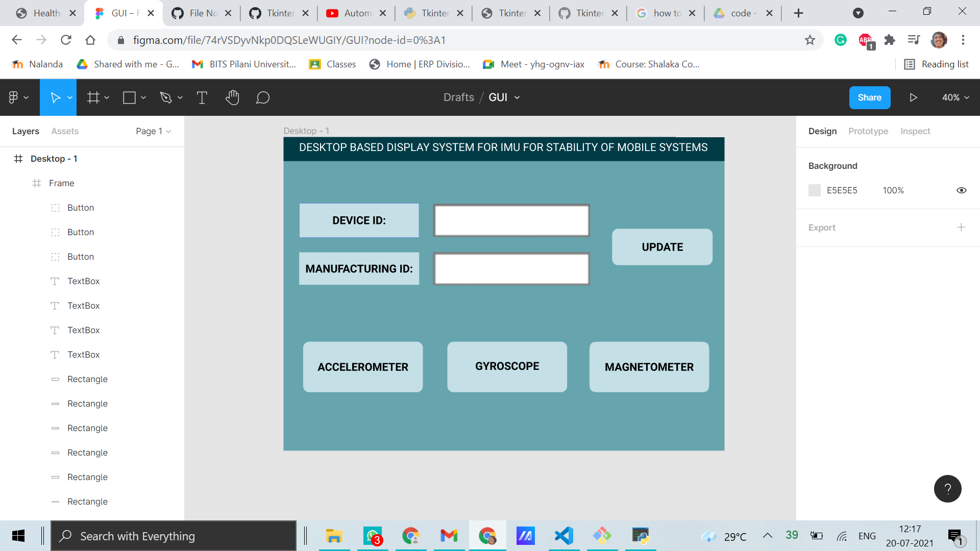Open the Add comment tool
Viewport: 980px width, 551px height.
pos(263,97)
